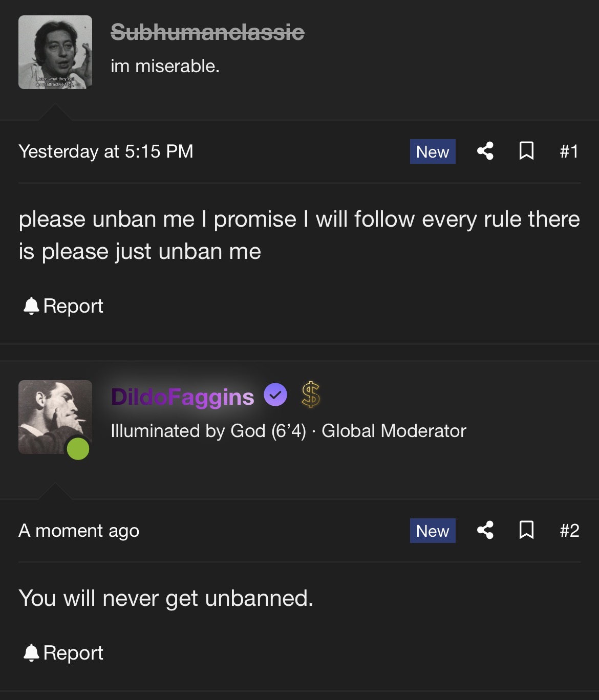Click the 'A moment ago' timestamp

pyautogui.click(x=79, y=531)
